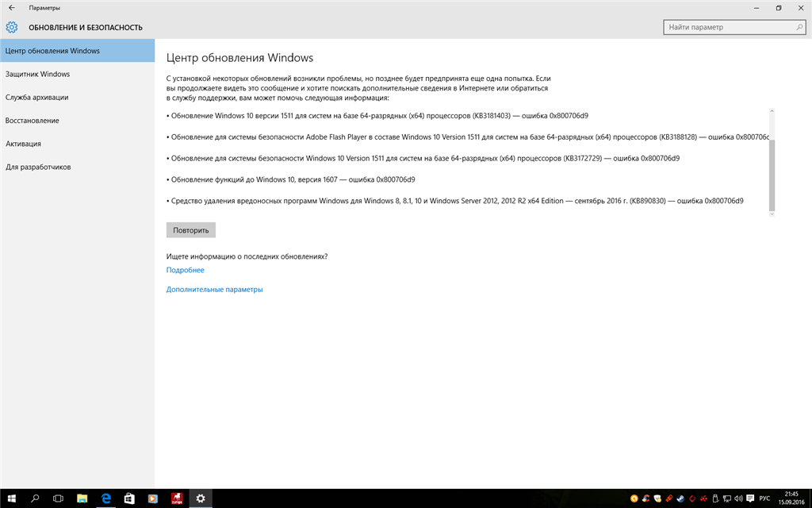Open the volume control in the tray
812x508 pixels.
tap(738, 499)
